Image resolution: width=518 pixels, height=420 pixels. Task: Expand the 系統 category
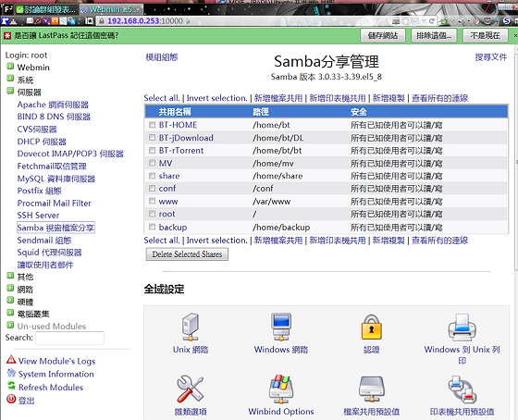point(10,79)
